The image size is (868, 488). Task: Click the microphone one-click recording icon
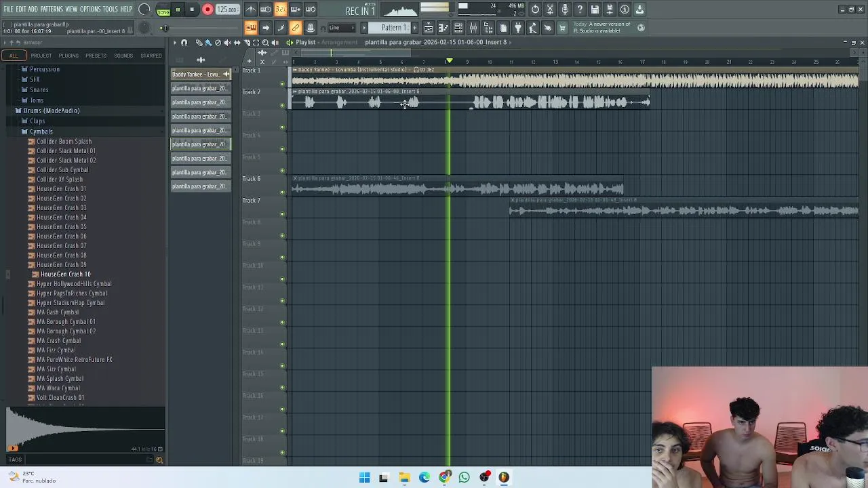tap(566, 9)
